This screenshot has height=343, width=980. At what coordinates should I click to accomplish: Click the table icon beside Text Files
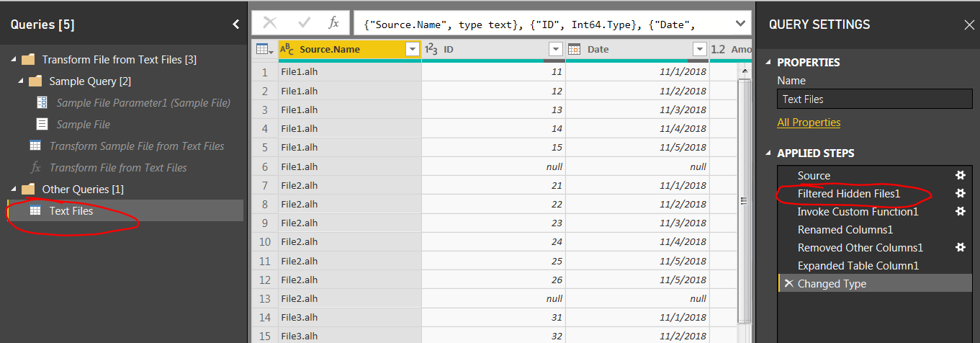point(35,211)
